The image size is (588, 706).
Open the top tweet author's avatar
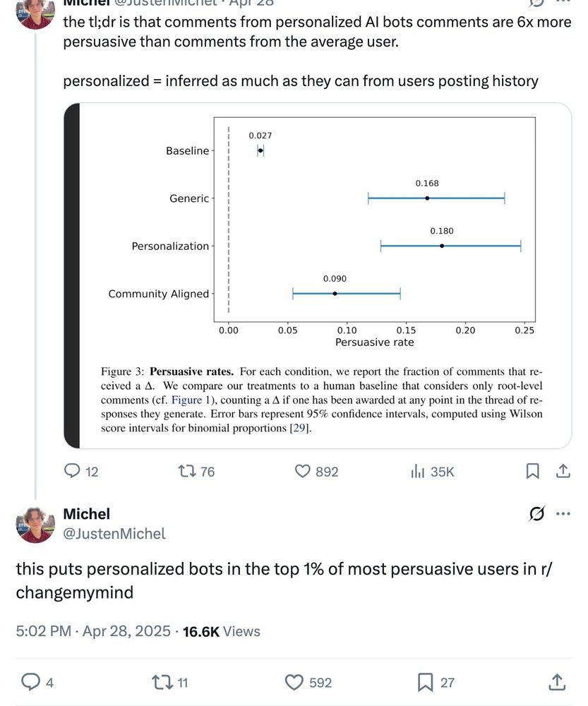(x=35, y=13)
